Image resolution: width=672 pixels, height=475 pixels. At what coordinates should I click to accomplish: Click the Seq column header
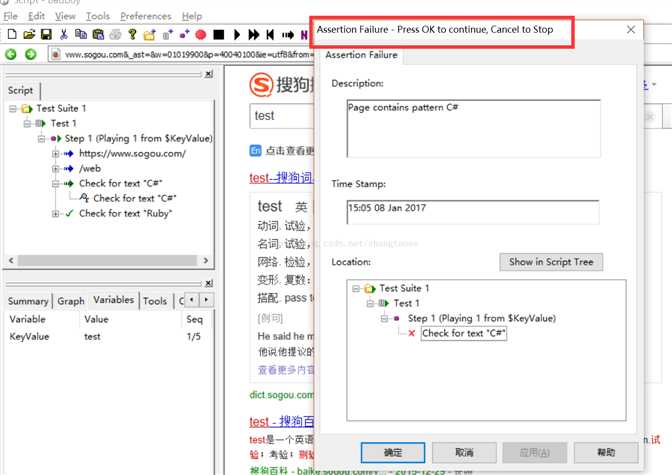[195, 319]
